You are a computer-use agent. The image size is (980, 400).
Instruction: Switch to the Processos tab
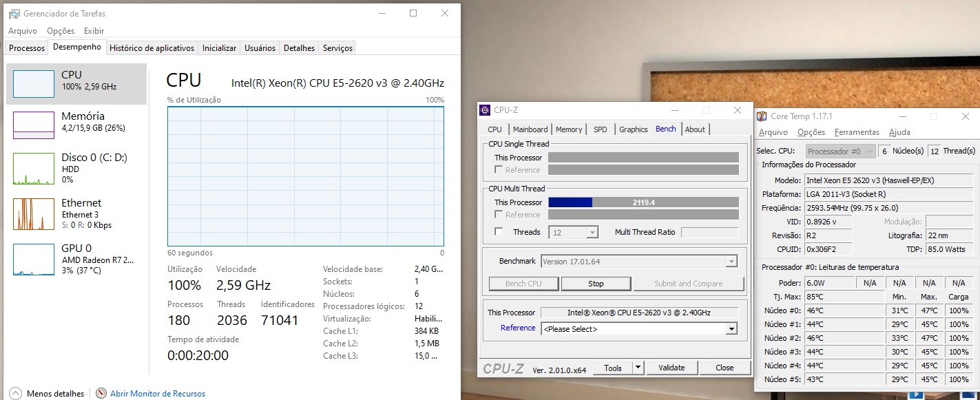(x=27, y=48)
